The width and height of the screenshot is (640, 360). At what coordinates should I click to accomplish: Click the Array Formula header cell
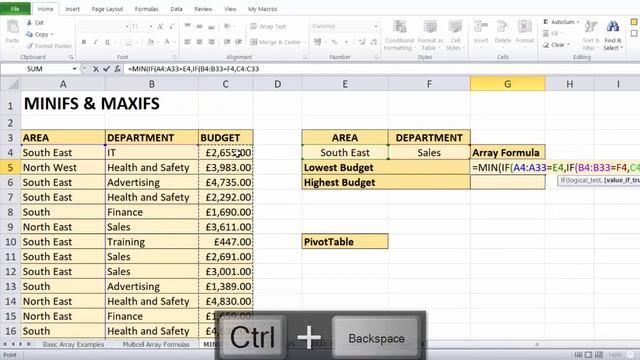pos(507,153)
